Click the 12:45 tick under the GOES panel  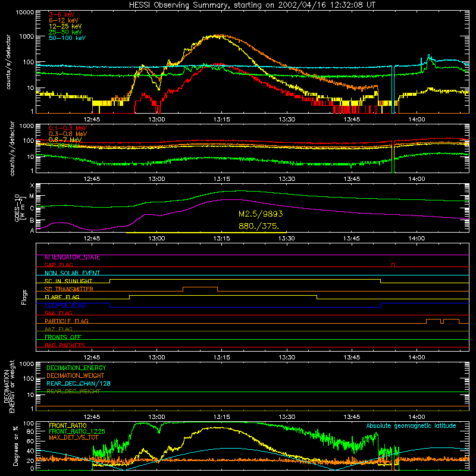point(92,239)
